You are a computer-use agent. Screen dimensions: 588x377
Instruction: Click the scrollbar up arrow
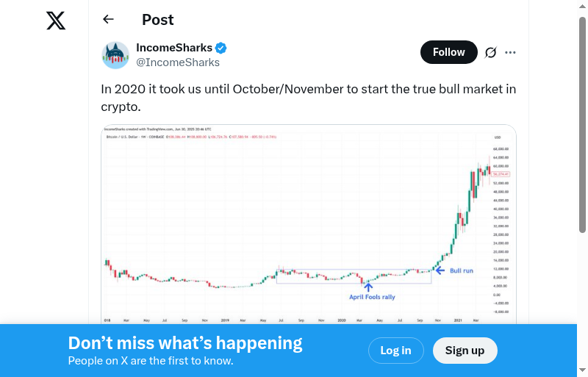[x=582, y=7]
